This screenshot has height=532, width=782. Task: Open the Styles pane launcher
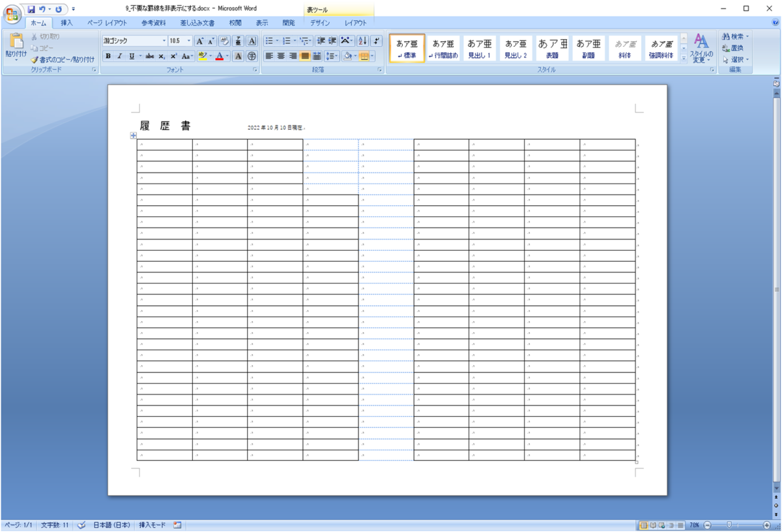pyautogui.click(x=712, y=69)
